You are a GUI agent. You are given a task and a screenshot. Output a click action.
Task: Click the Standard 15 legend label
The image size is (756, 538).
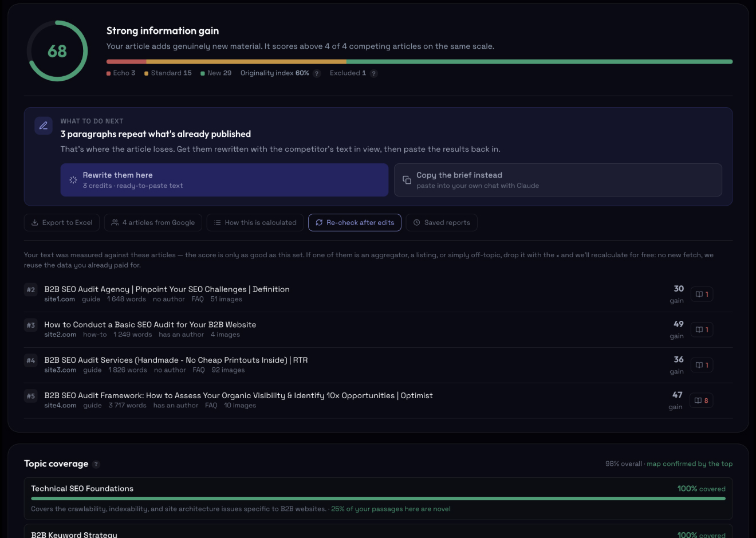(x=168, y=73)
